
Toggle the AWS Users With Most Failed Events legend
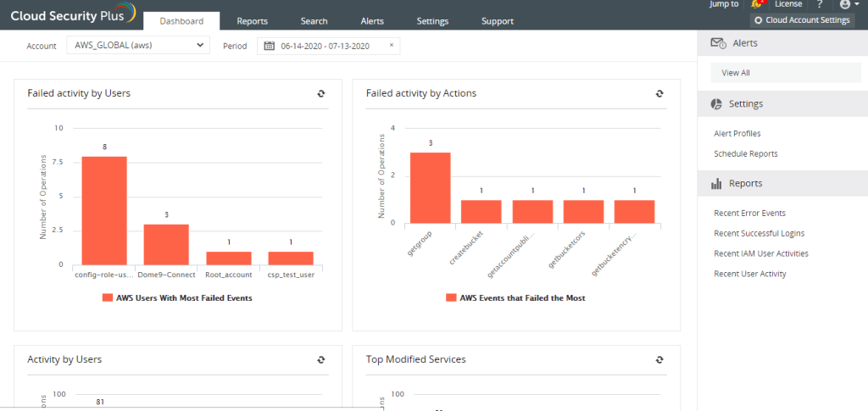(177, 298)
